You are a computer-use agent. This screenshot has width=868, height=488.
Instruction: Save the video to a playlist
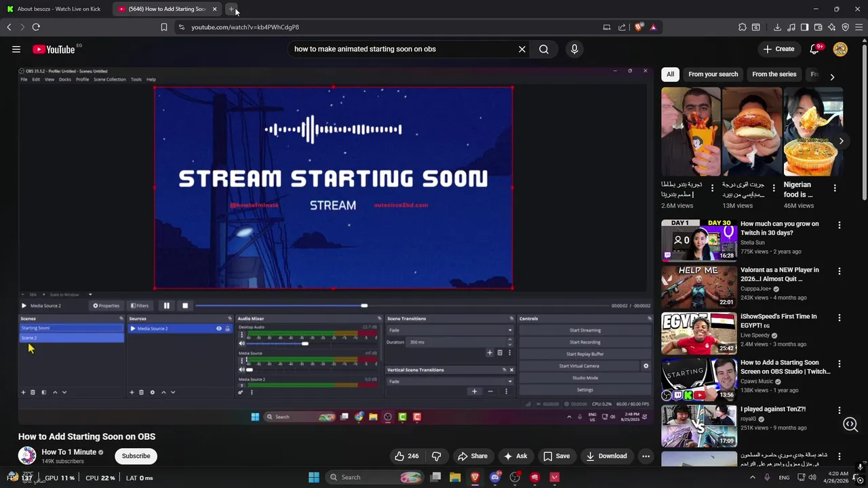[x=556, y=456]
